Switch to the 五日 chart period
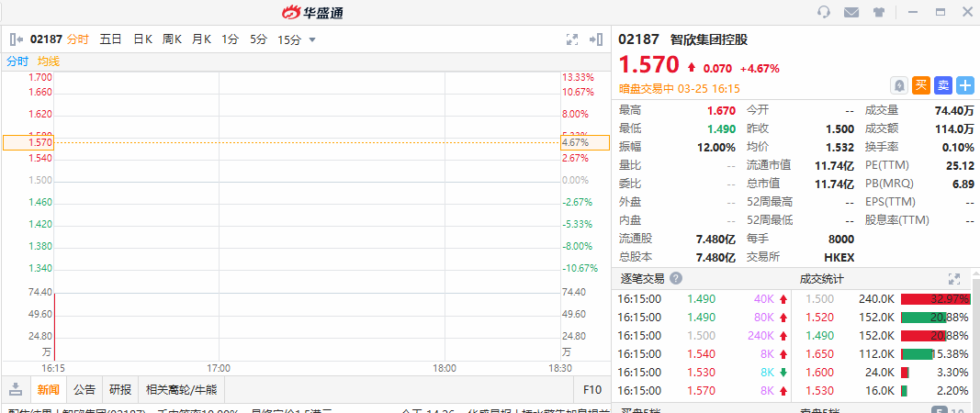This screenshot has width=980, height=413. point(110,39)
